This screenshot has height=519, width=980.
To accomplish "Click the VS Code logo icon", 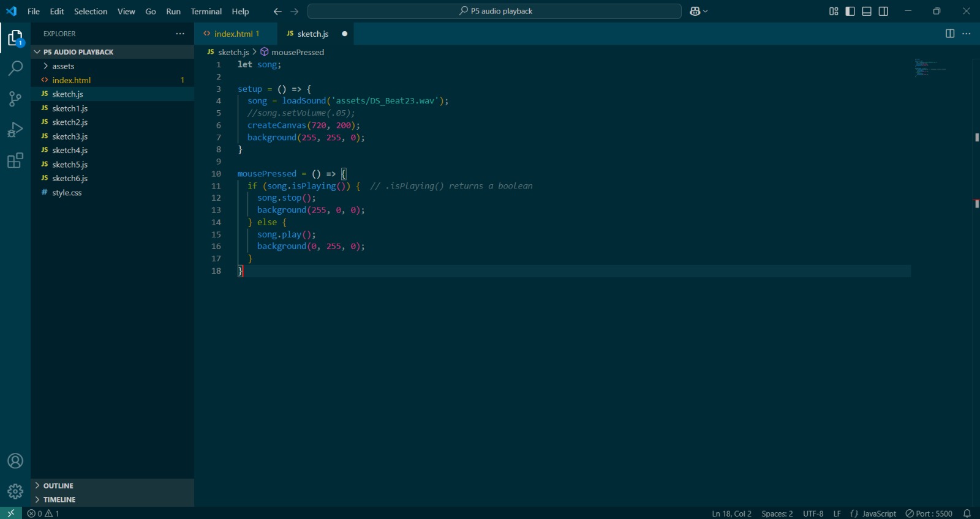I will click(x=12, y=11).
